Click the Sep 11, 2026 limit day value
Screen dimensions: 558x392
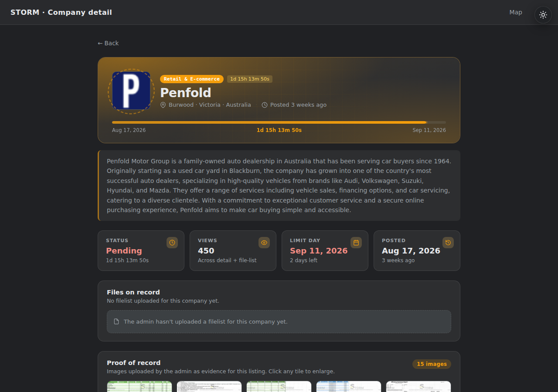pos(319,251)
